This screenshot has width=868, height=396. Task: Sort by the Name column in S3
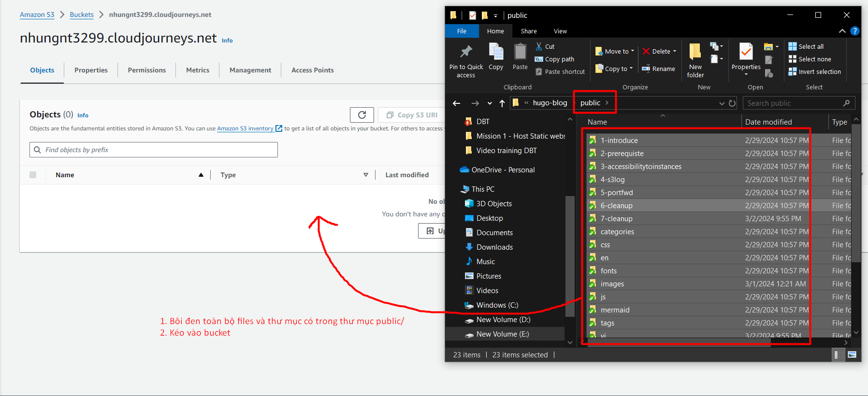click(65, 175)
